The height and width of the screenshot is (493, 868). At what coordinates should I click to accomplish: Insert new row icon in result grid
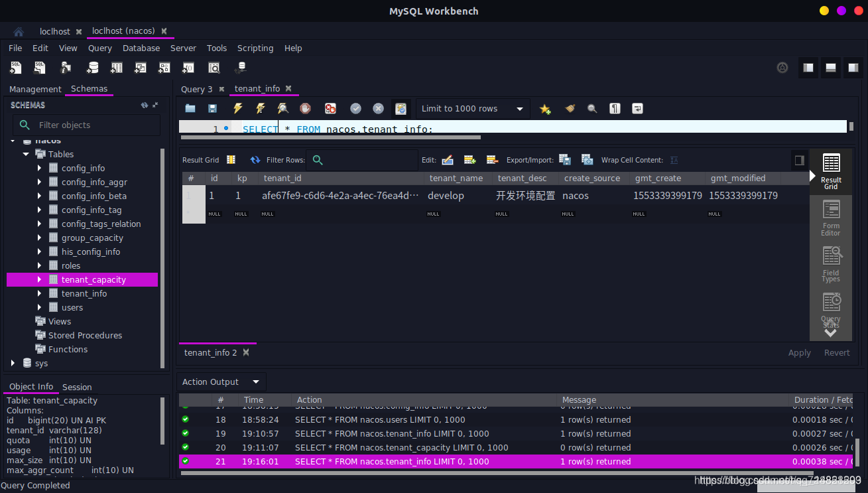click(x=470, y=160)
